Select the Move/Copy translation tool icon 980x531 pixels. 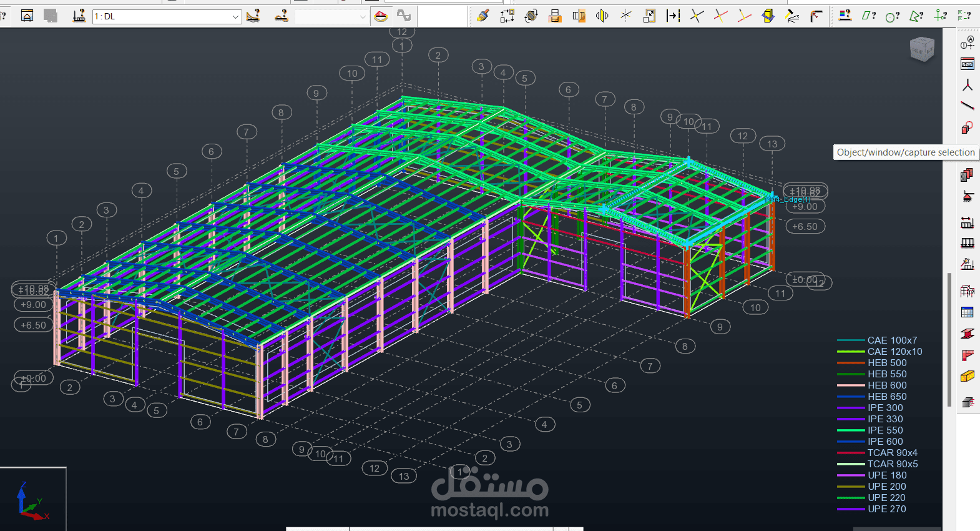(507, 16)
